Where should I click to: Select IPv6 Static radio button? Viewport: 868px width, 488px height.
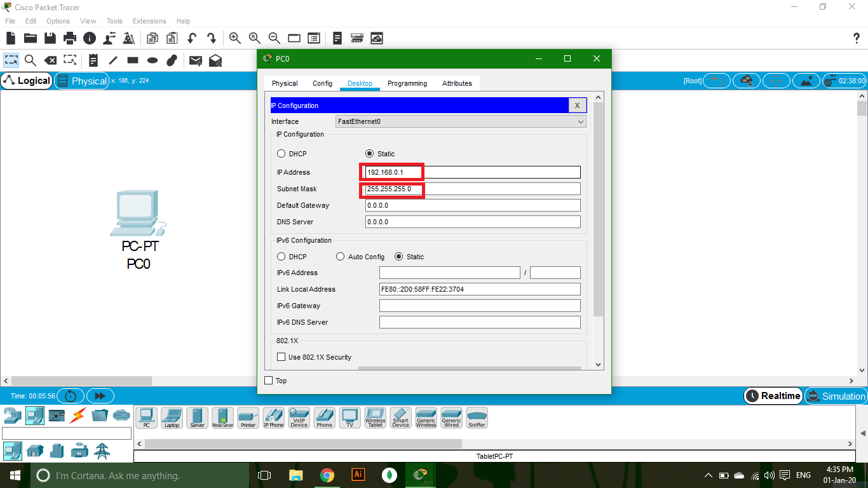(x=399, y=257)
